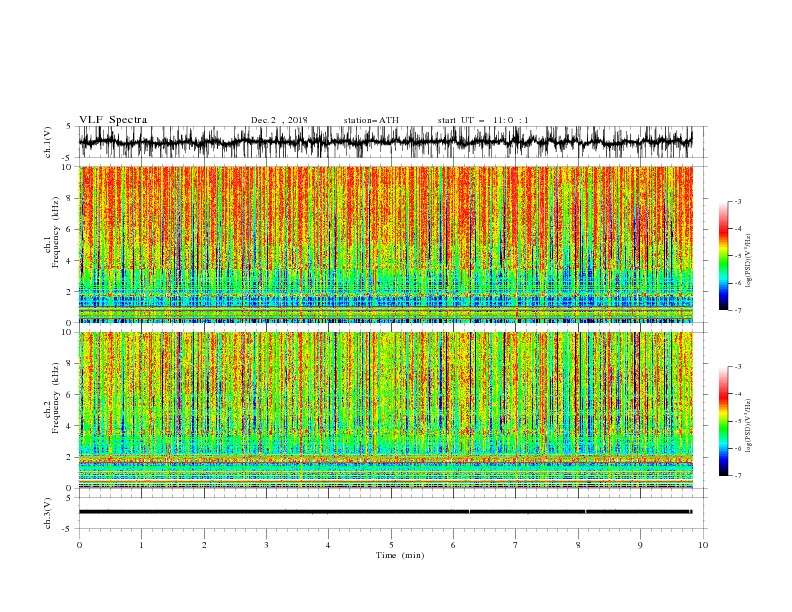
Task: Click inside the ch.1 spectrogram panel
Action: [x=385, y=244]
